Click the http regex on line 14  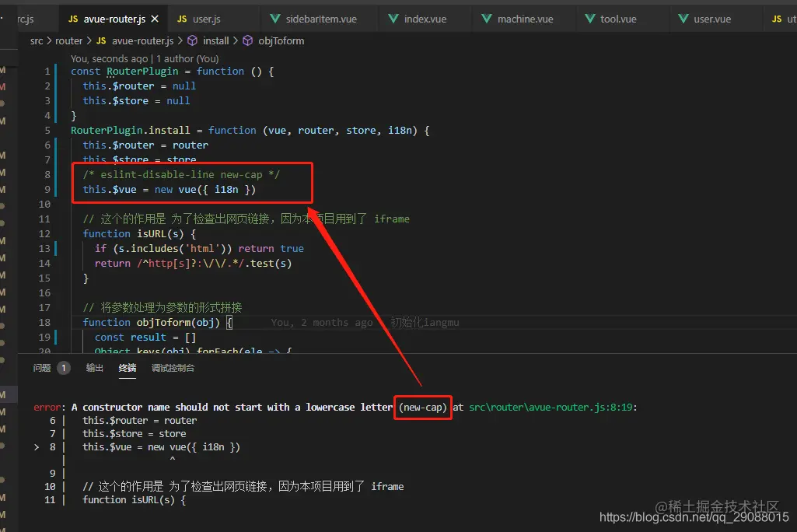point(191,263)
